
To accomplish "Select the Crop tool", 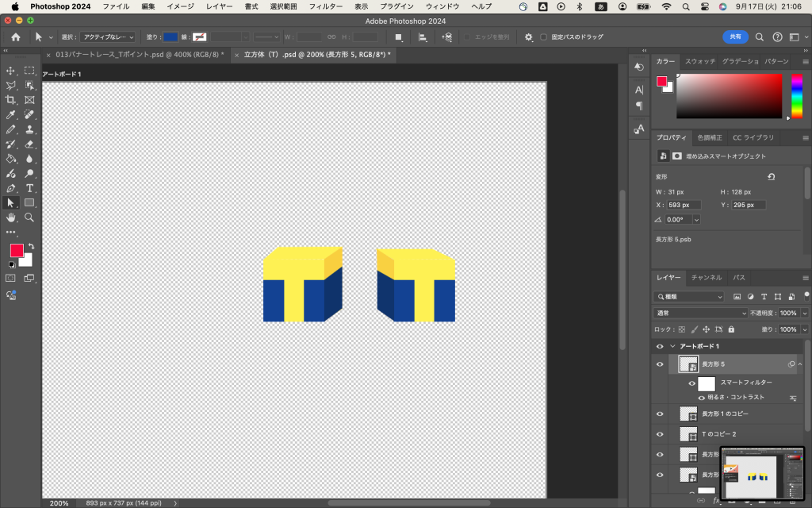I will [11, 100].
